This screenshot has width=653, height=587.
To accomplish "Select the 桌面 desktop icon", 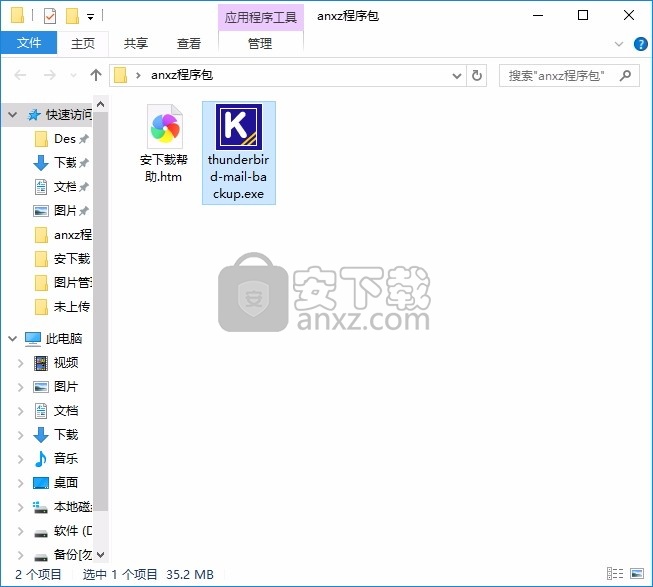I will tap(41, 483).
